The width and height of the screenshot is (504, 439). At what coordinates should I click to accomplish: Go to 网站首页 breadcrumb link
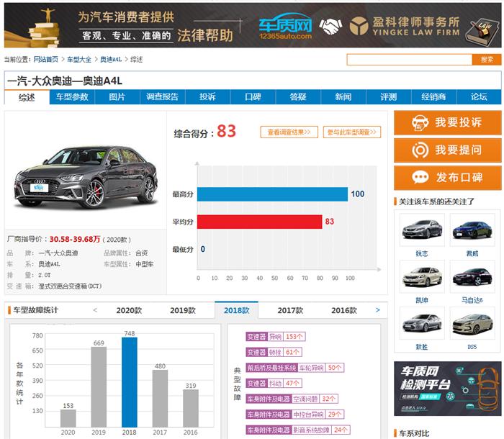tap(45, 60)
